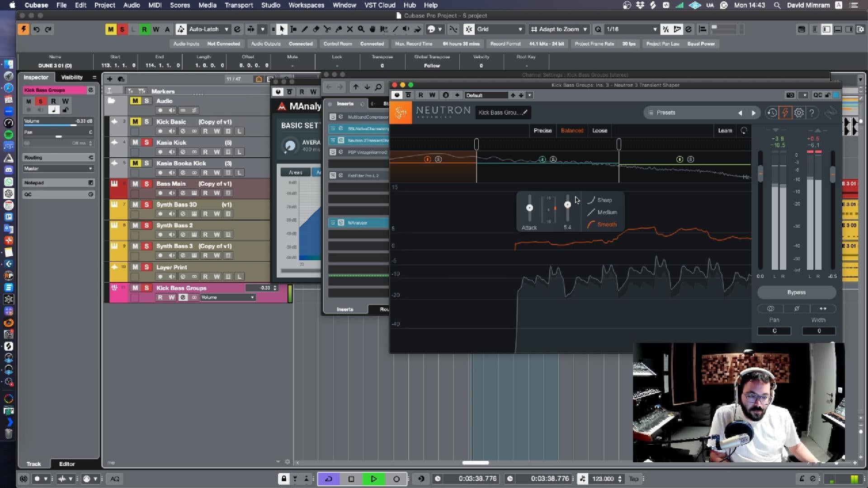Viewport: 868px width, 488px height.
Task: Click the Stop button in transport
Action: (x=351, y=479)
